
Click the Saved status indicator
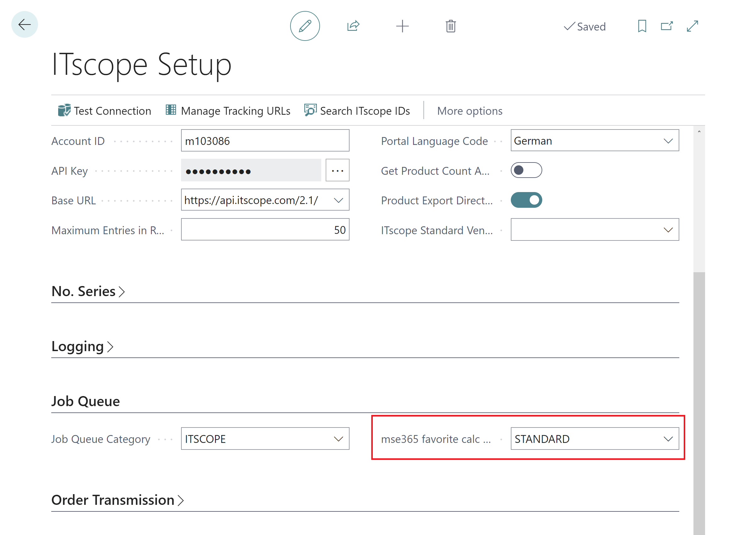tap(585, 27)
